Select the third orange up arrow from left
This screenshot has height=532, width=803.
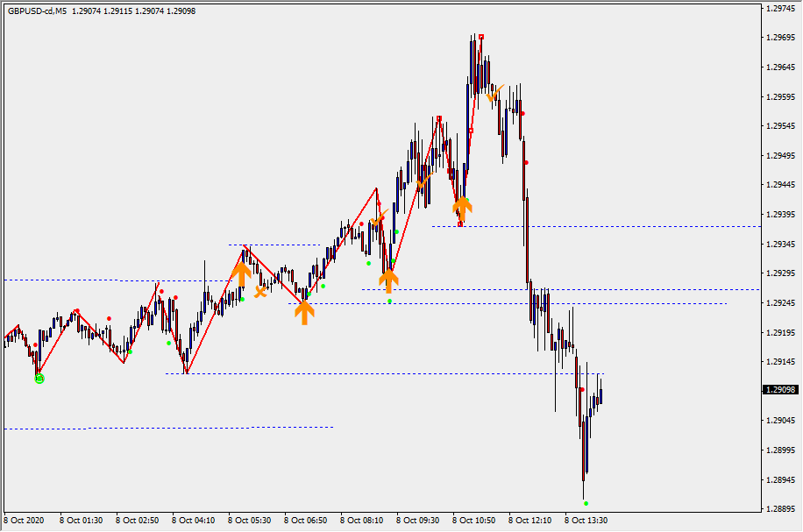coord(388,280)
